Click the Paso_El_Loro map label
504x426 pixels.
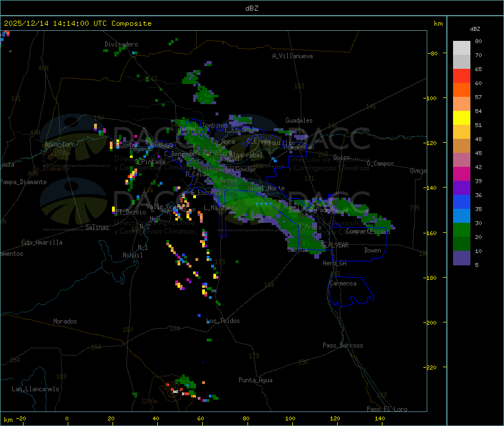(387, 409)
